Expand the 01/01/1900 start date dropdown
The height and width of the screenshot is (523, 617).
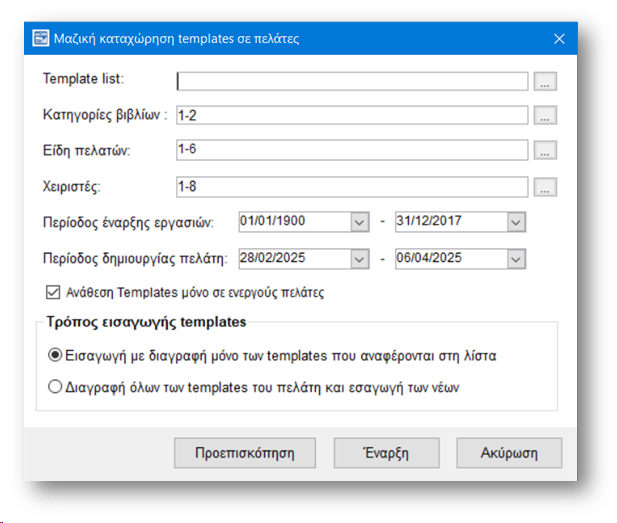click(360, 222)
